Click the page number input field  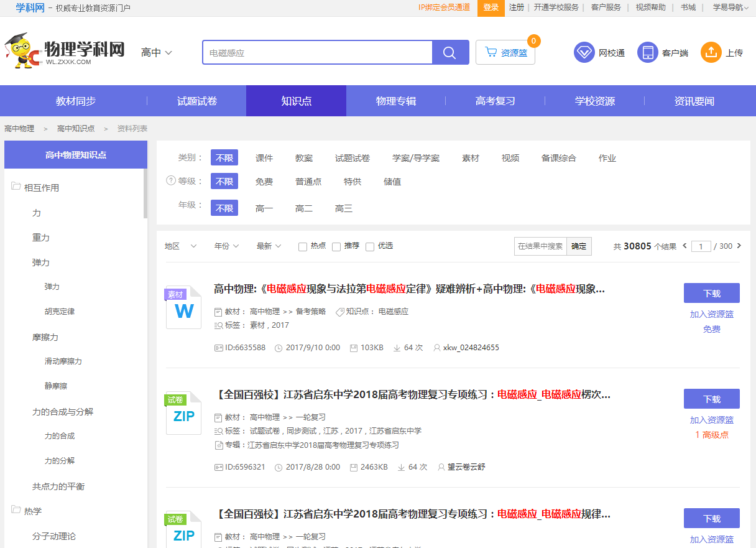point(701,246)
